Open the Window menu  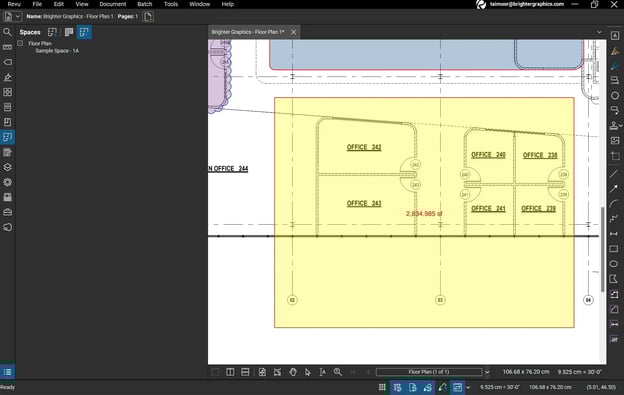click(x=199, y=4)
